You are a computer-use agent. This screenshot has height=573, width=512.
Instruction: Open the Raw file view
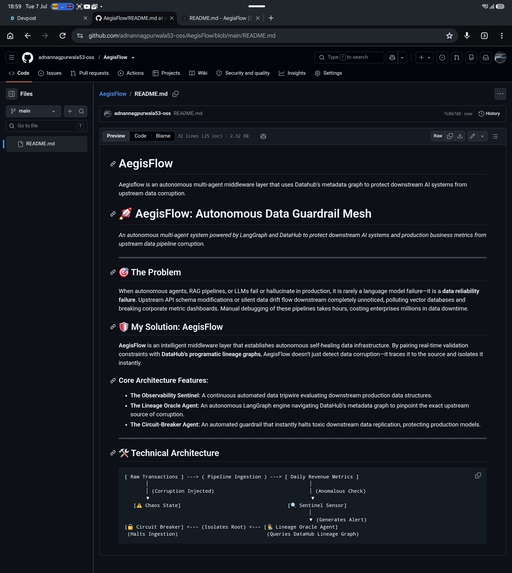pyautogui.click(x=438, y=136)
